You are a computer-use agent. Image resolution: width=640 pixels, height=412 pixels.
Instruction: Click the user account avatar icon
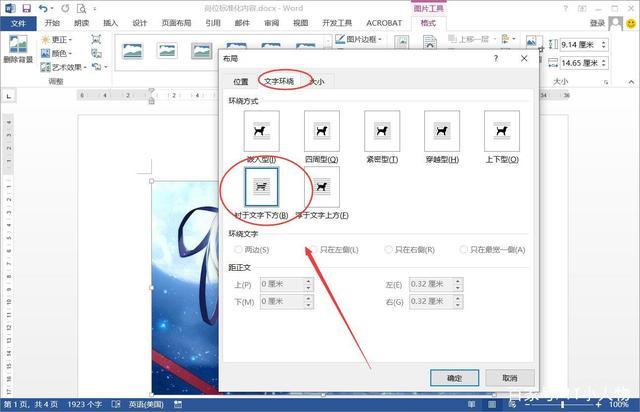pyautogui.click(x=616, y=23)
